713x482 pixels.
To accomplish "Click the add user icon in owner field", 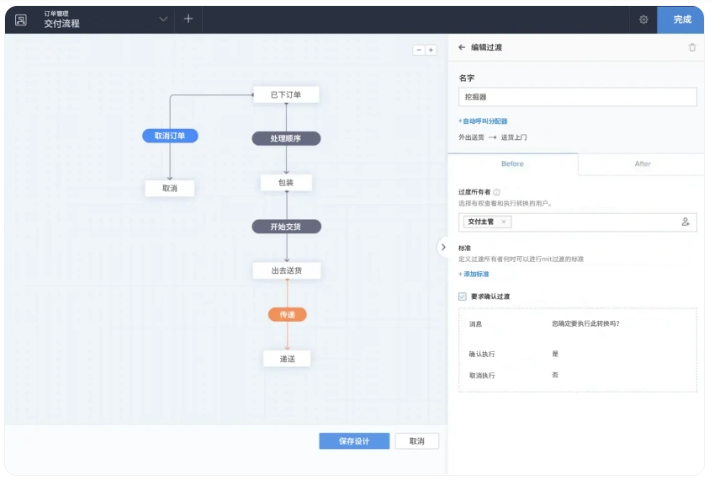I will 685,222.
